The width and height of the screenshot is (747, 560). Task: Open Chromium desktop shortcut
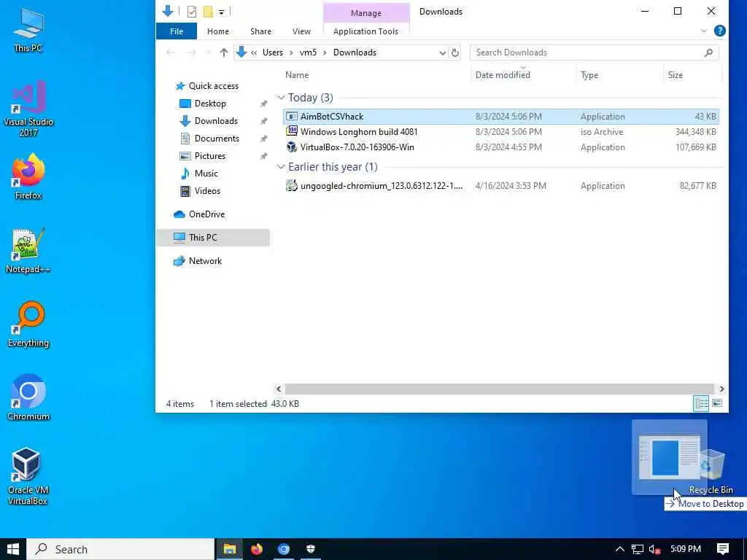28,398
